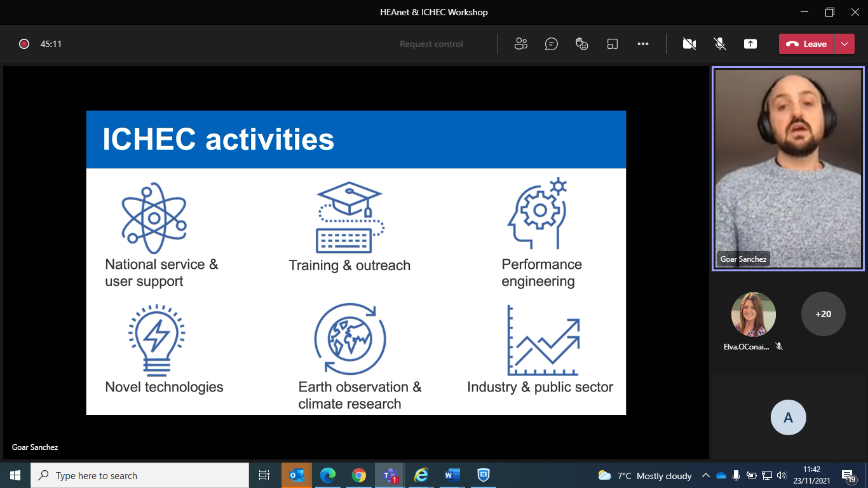Open the notification center with 19 alerts
The height and width of the screenshot is (488, 868).
point(849,476)
